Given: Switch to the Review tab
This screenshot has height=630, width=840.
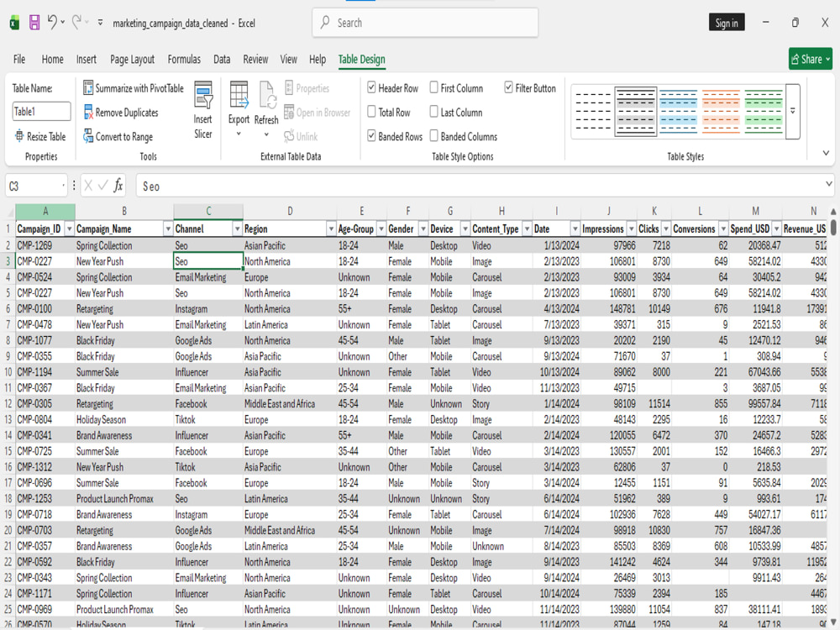Looking at the screenshot, I should (x=255, y=59).
